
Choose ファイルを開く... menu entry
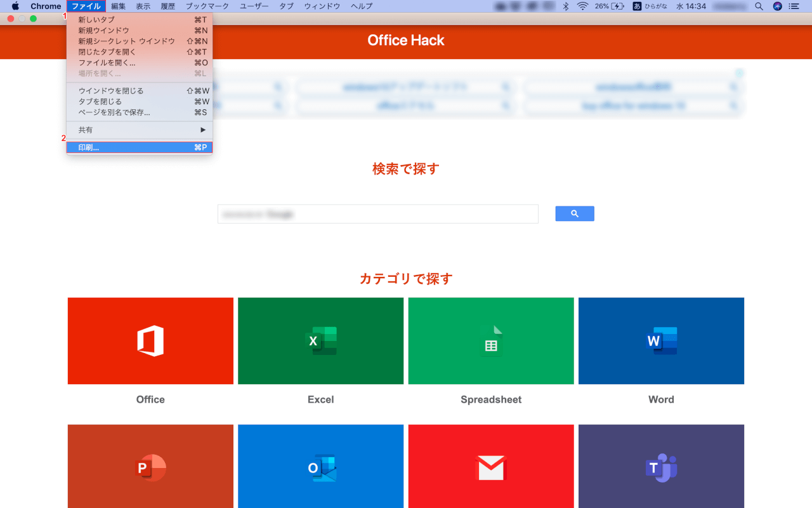point(140,63)
